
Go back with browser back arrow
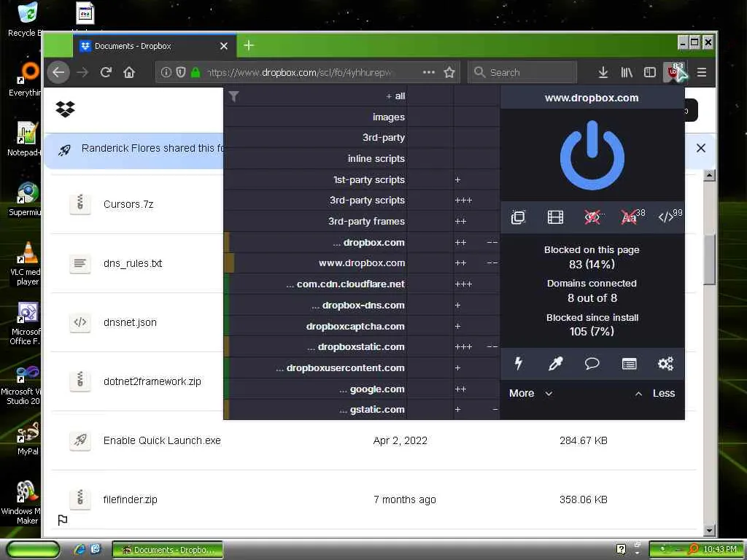pos(58,72)
